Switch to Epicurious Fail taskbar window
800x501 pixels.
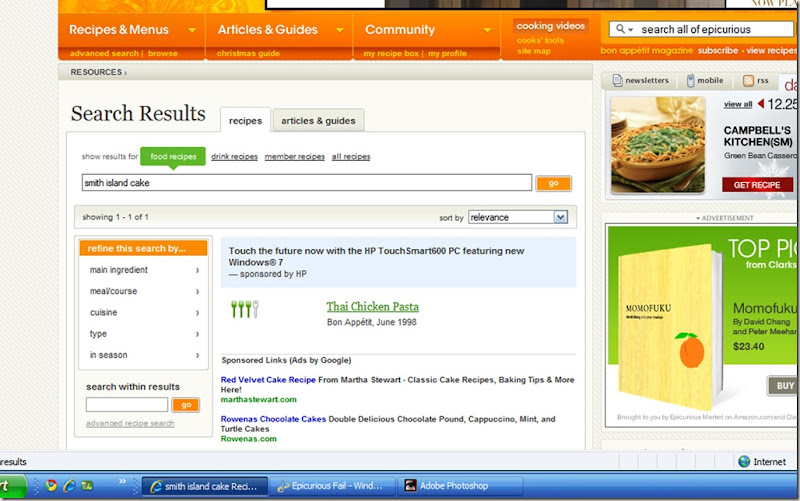(x=333, y=486)
